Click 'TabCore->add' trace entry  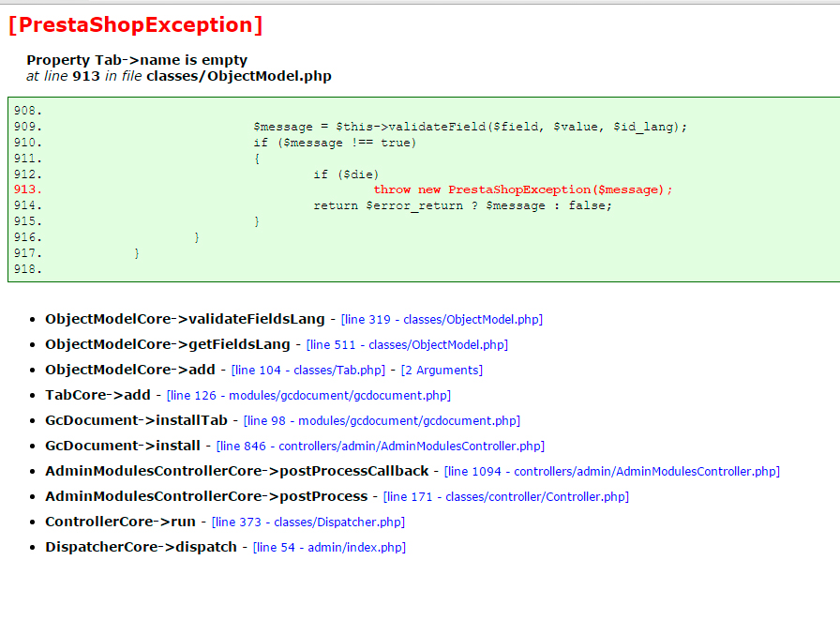click(x=98, y=395)
